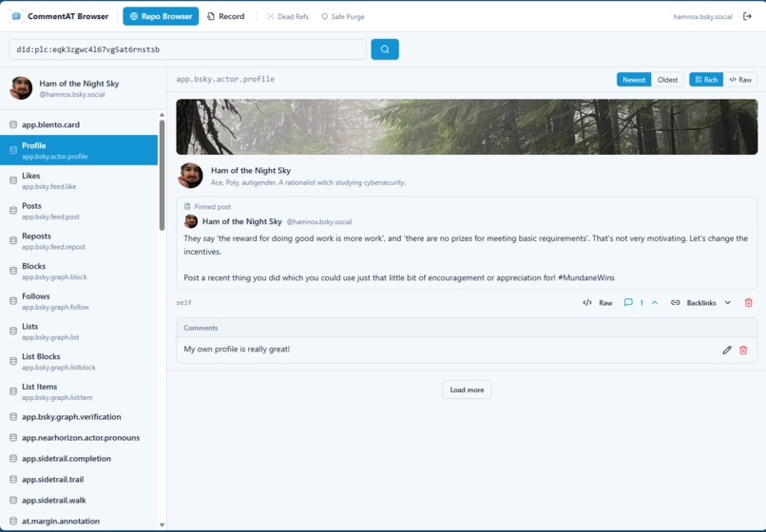The image size is (766, 532).
Task: Click database icon beside app.sidetrail.completion
Action: tap(13, 459)
